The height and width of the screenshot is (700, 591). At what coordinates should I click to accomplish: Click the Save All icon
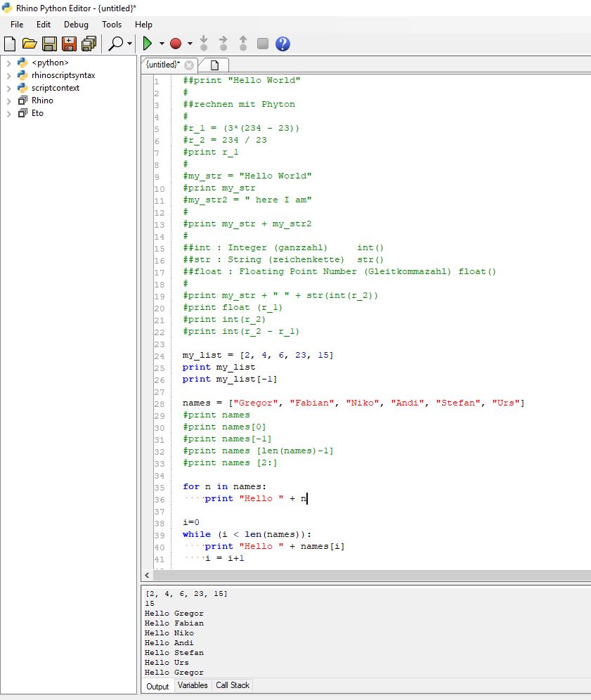tap(89, 44)
